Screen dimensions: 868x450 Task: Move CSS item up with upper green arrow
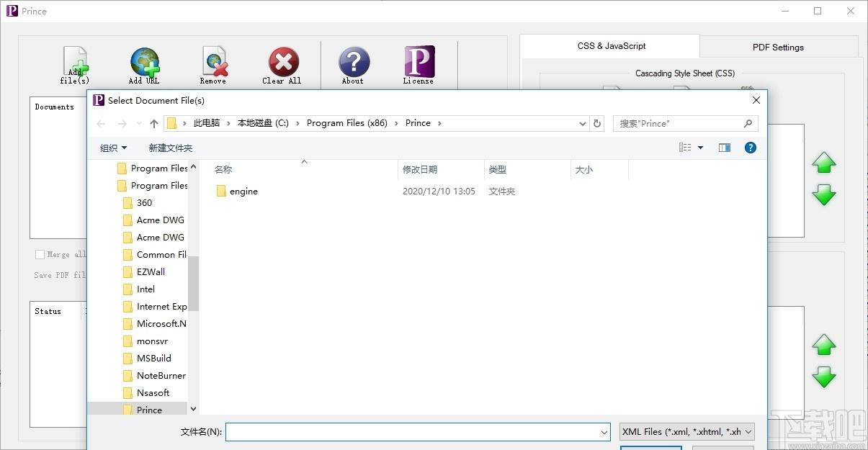pyautogui.click(x=823, y=163)
